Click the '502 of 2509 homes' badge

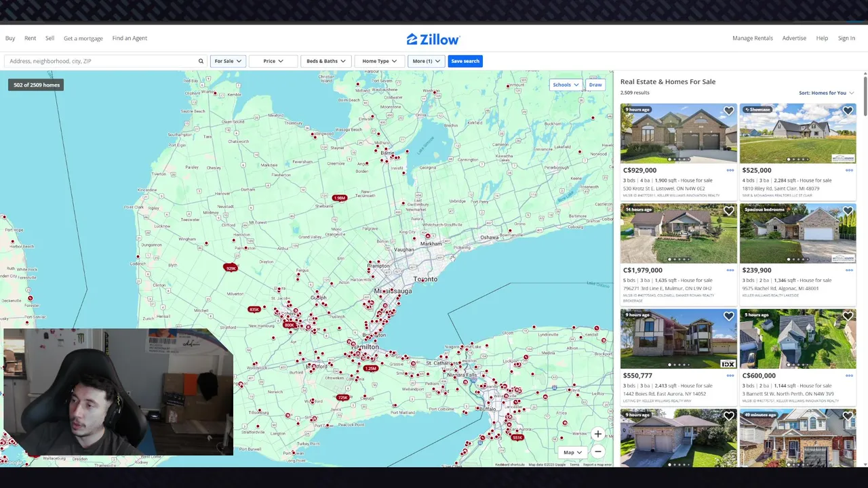37,85
